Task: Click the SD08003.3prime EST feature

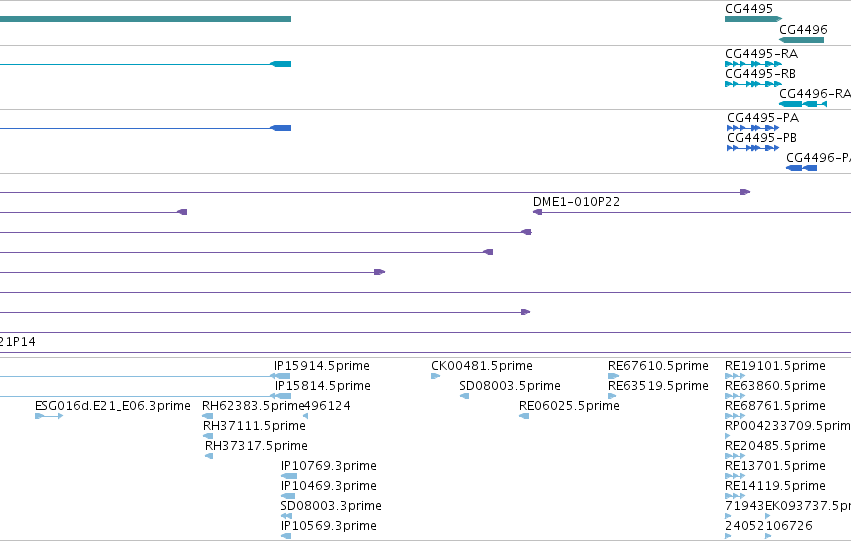Action: click(286, 516)
